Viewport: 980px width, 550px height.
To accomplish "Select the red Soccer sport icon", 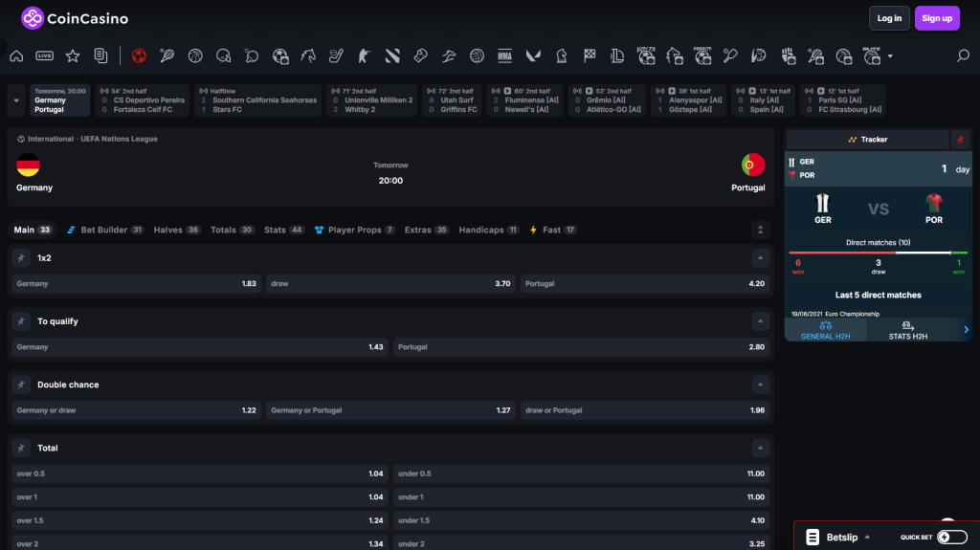I will tap(139, 56).
